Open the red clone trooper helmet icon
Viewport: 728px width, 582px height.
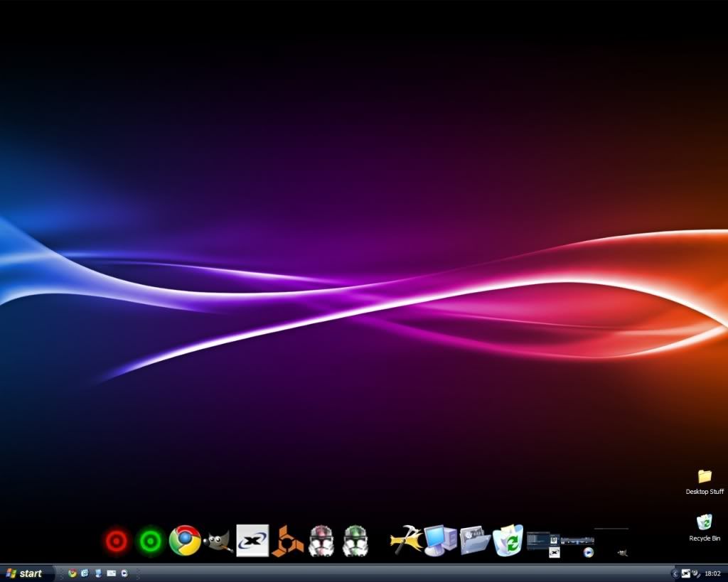321,541
